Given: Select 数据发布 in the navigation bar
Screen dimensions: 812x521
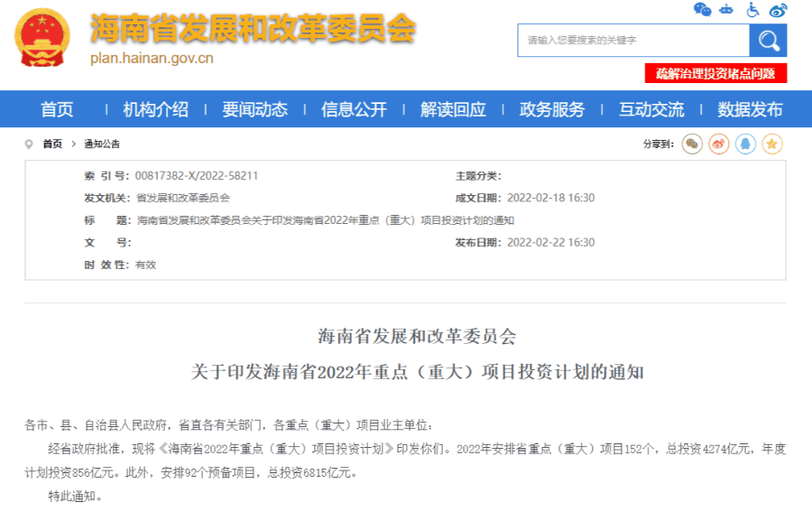Looking at the screenshot, I should click(750, 109).
